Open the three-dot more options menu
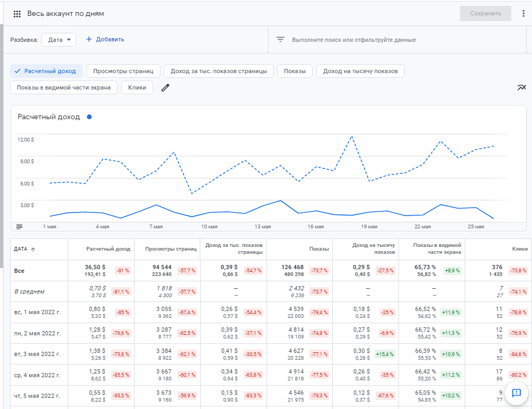The image size is (532, 409). point(523,14)
